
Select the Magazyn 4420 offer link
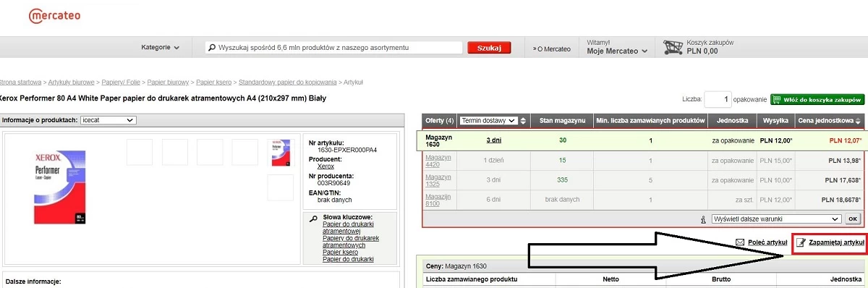[x=438, y=161]
